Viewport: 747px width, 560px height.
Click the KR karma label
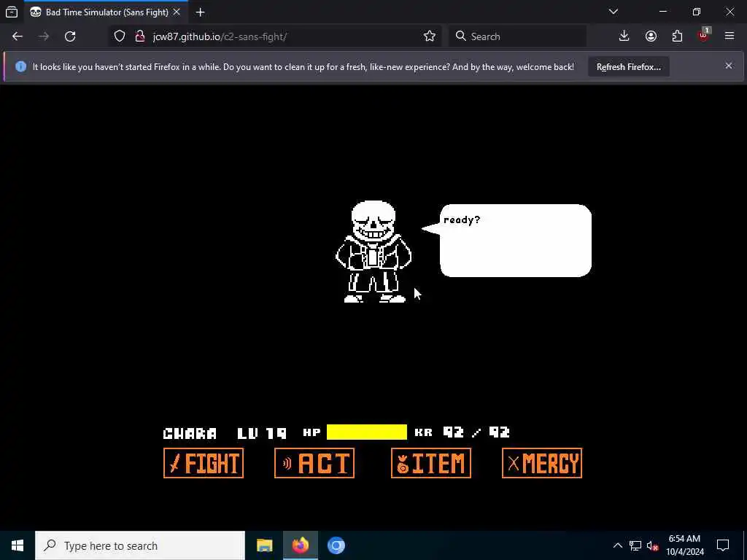click(424, 432)
